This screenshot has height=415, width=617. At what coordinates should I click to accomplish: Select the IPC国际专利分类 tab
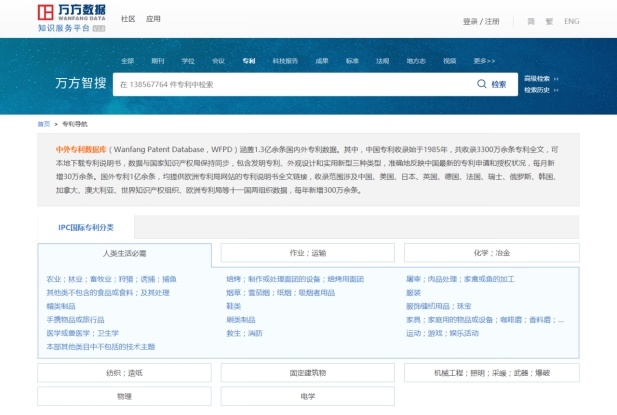coord(85,227)
